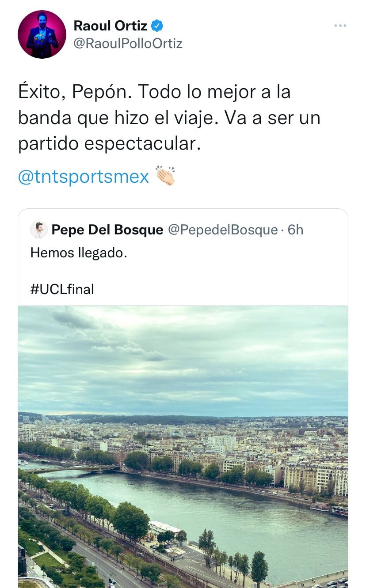Screen dimensions: 366x588
Task: Click the river water in the photo
Action: 248,521
